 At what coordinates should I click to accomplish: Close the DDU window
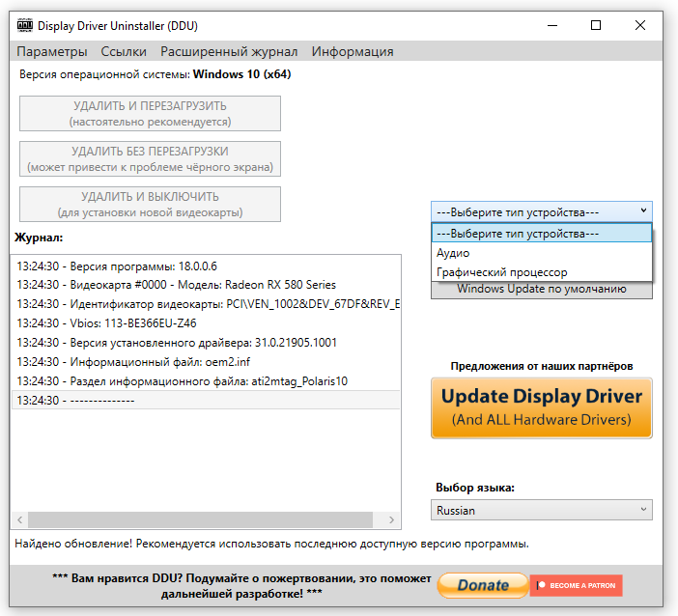pyautogui.click(x=640, y=25)
